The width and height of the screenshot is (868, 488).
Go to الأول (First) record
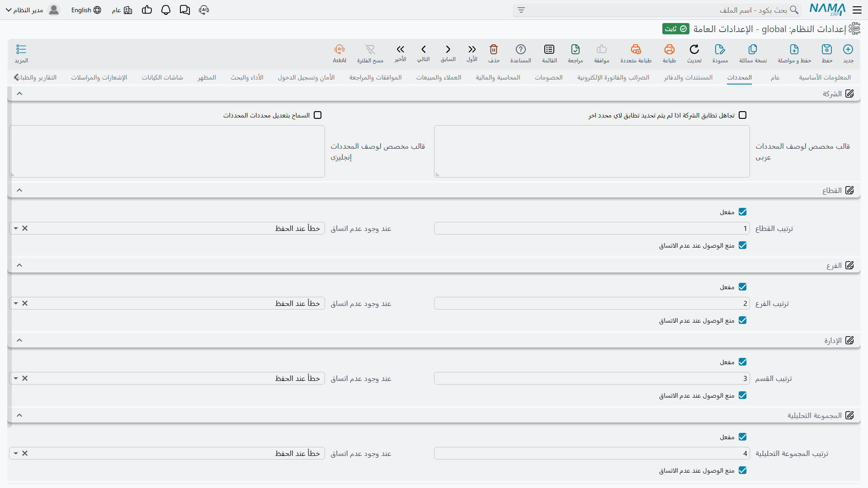472,49
